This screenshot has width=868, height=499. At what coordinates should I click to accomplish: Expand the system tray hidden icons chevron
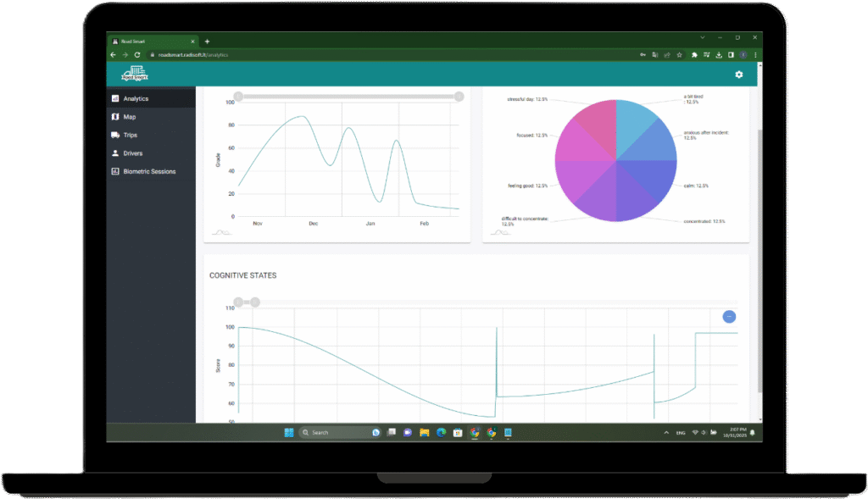coord(665,433)
